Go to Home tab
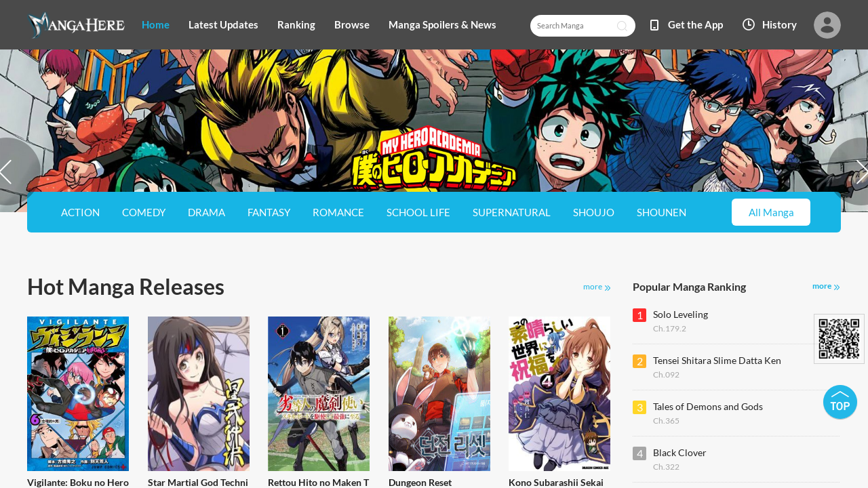The height and width of the screenshot is (488, 868). point(155,24)
